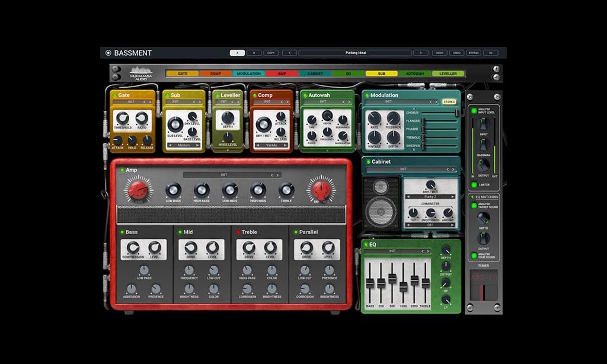This screenshot has height=364, width=607.
Task: Click the COPY button
Action: (271, 53)
